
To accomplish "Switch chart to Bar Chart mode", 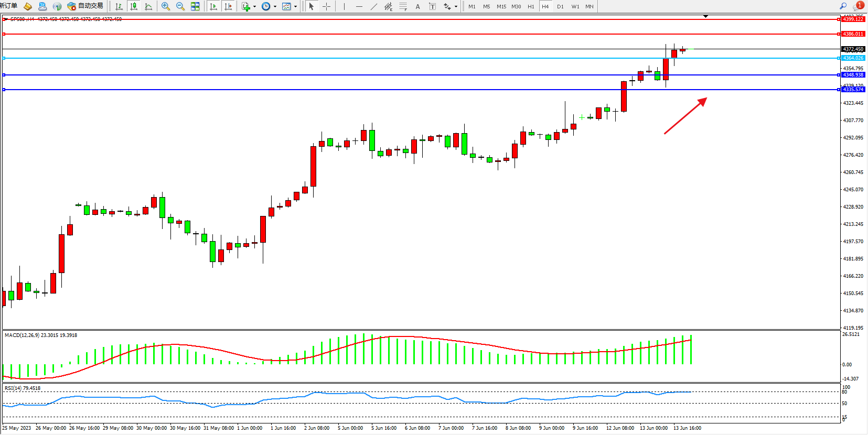I will tap(119, 6).
